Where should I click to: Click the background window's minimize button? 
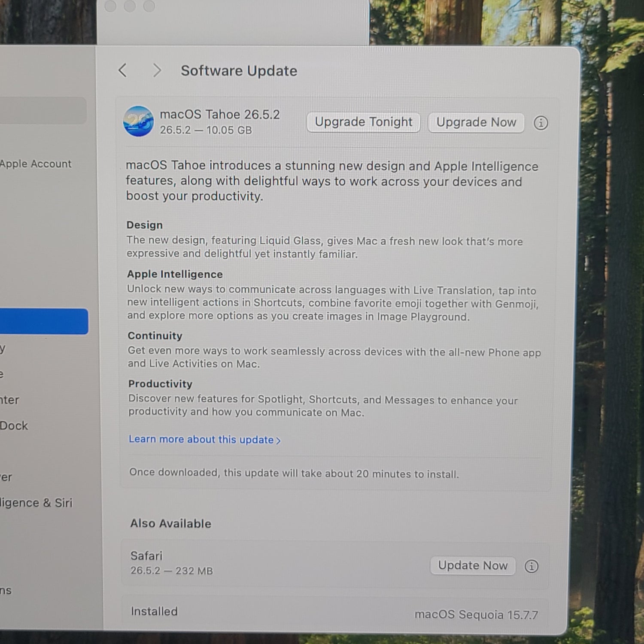click(130, 6)
